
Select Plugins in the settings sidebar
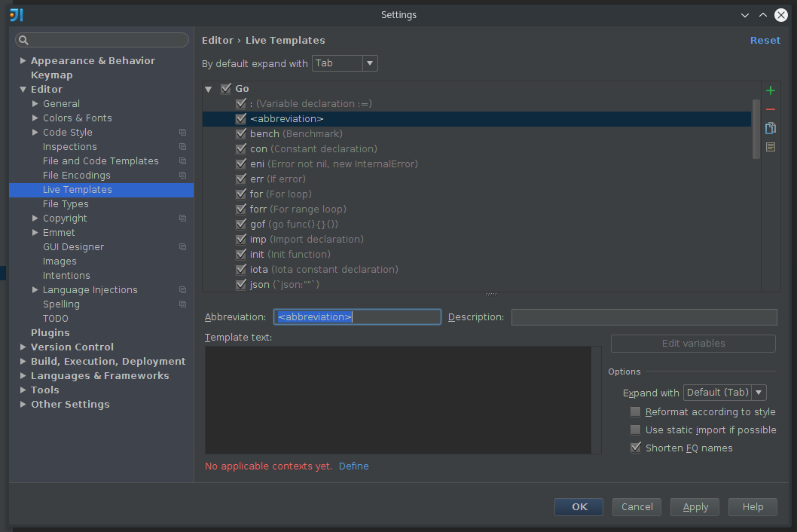(x=50, y=332)
